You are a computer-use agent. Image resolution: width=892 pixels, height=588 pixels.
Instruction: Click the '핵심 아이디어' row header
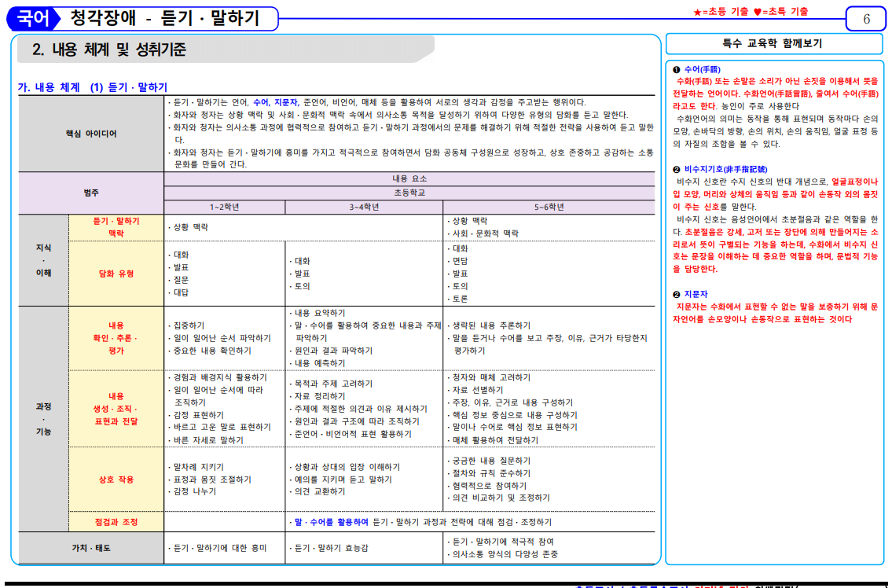(91, 134)
